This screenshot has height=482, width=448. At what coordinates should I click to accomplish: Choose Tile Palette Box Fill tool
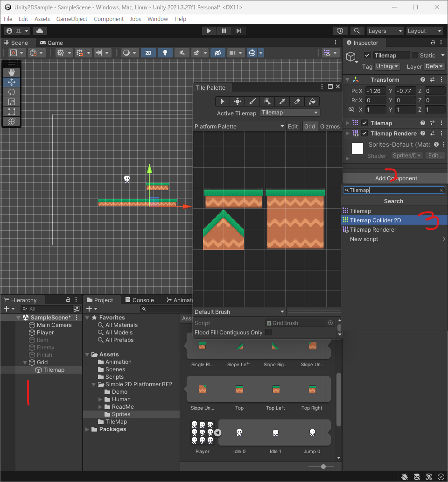click(267, 101)
